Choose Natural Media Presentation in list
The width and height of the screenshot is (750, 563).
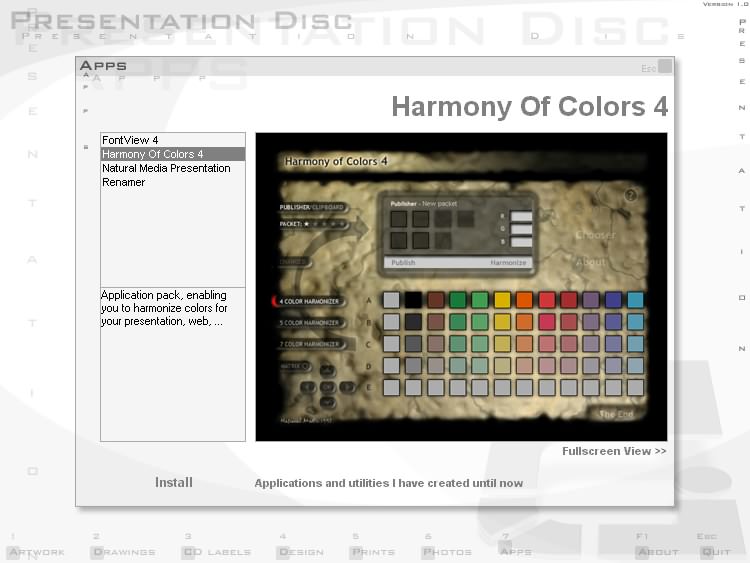pyautogui.click(x=173, y=168)
